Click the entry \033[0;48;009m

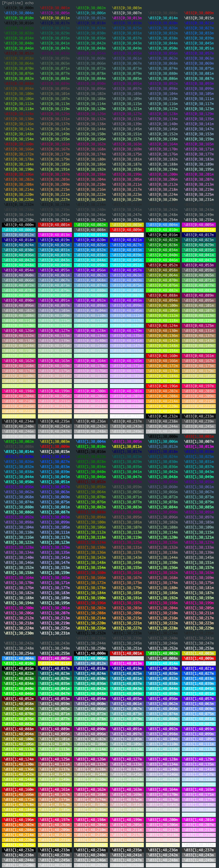coord(127,230)
